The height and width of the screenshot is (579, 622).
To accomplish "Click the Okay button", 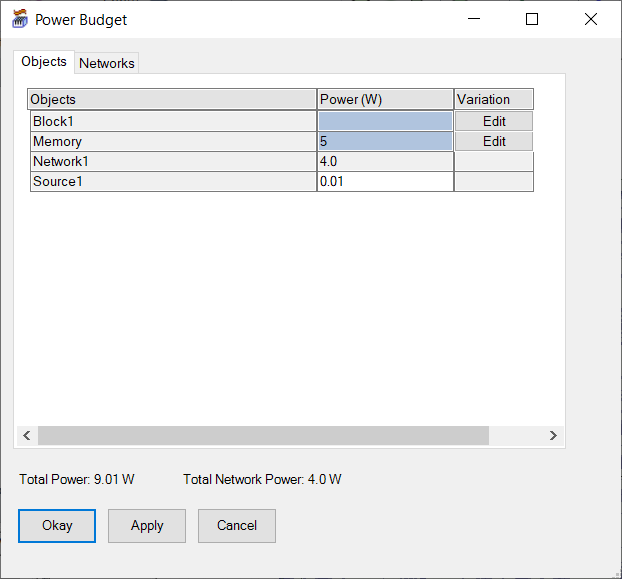I will 57,525.
